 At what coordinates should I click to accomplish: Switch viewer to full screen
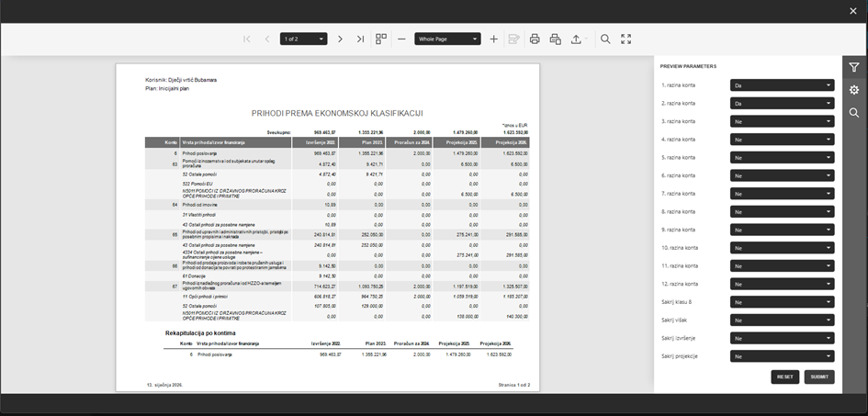tap(626, 39)
